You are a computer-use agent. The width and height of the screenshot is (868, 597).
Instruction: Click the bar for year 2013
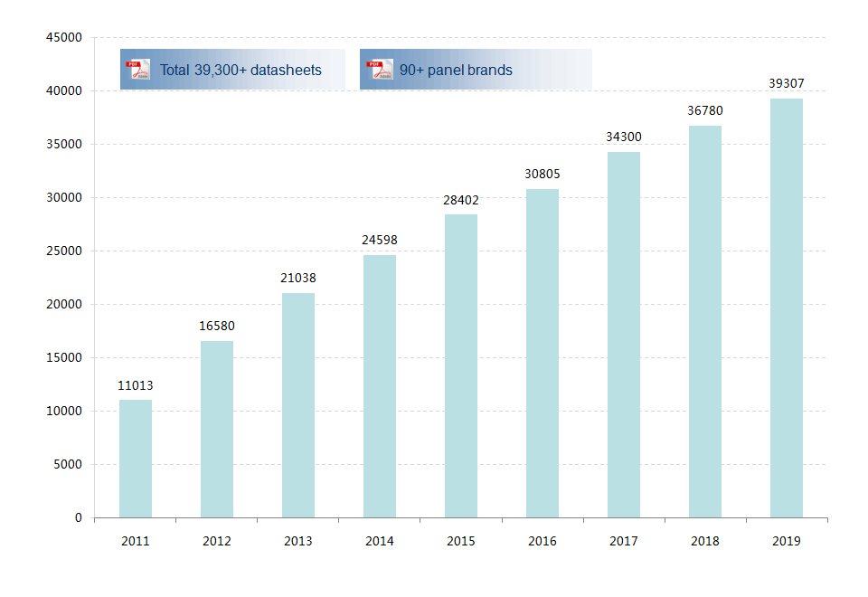click(298, 405)
